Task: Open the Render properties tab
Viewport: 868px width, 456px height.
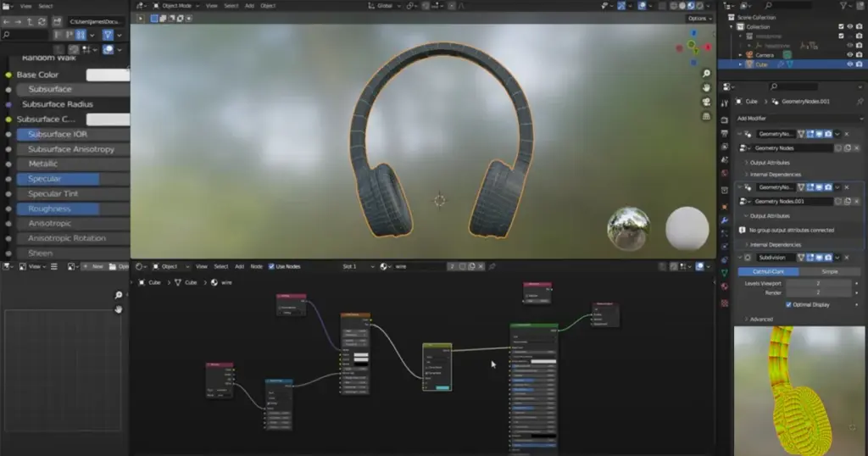Action: click(725, 120)
